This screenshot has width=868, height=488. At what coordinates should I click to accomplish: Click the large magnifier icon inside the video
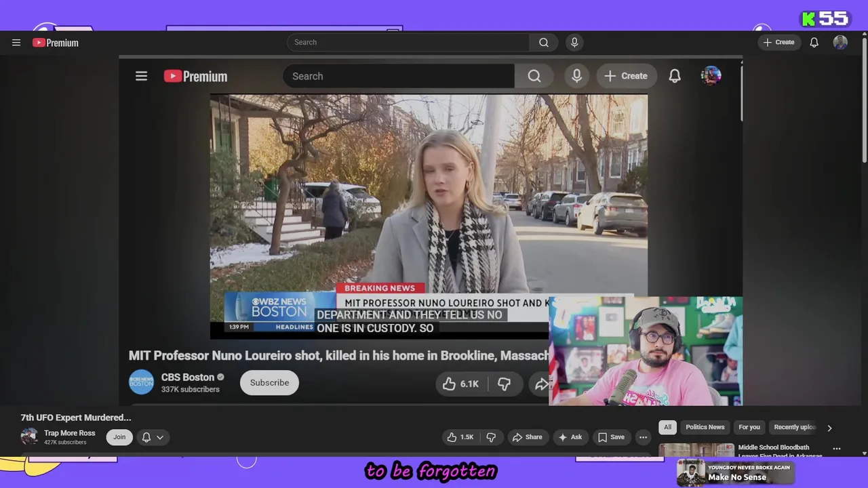534,76
